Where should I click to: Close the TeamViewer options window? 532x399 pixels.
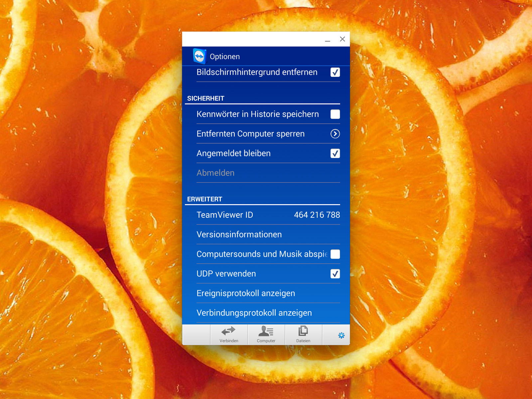coord(342,39)
